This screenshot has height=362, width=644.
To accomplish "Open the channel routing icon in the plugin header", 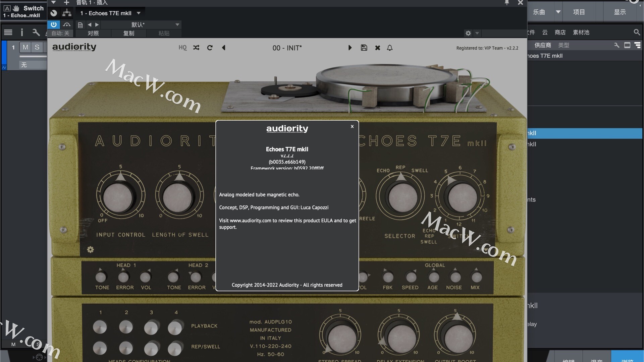I will [67, 13].
